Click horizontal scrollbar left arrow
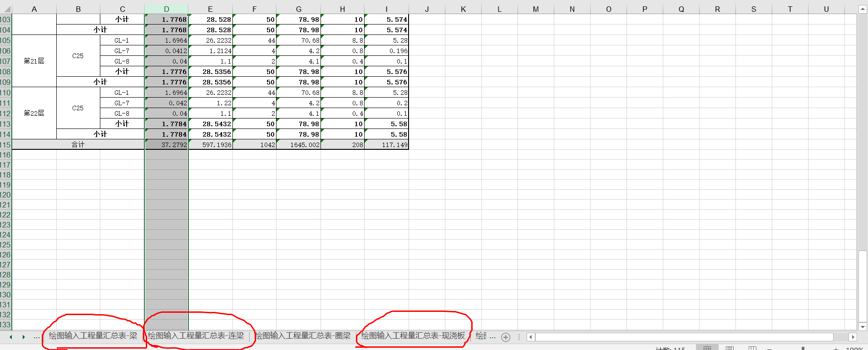 point(530,337)
